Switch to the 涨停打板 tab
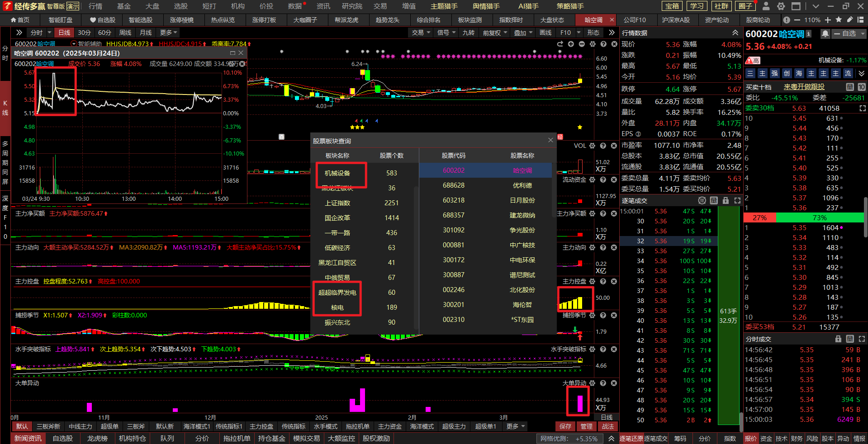868x444 pixels. pos(264,20)
